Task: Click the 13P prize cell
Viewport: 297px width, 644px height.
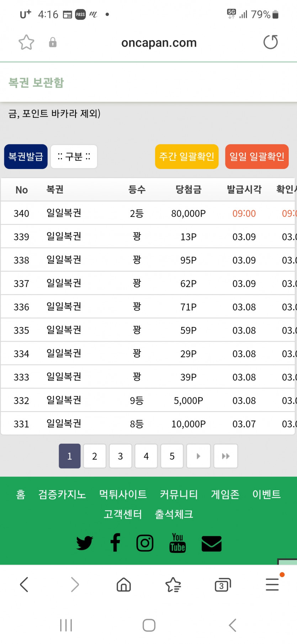Action: (189, 237)
